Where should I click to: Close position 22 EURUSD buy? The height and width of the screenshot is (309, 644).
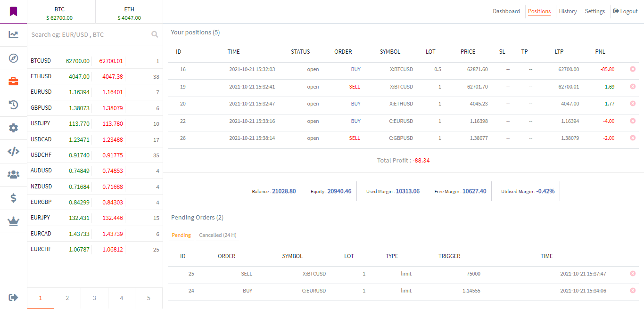(x=633, y=121)
